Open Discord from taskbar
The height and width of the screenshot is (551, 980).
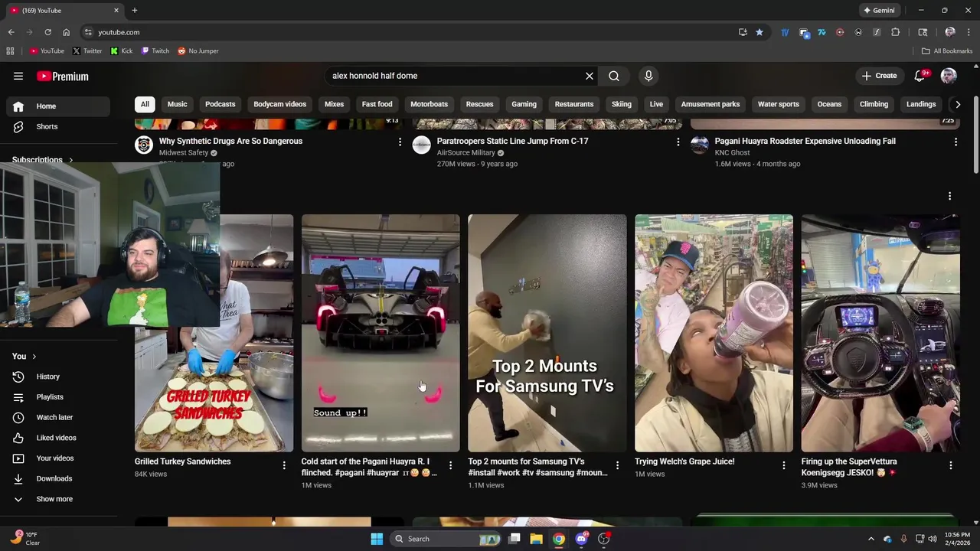coord(581,539)
